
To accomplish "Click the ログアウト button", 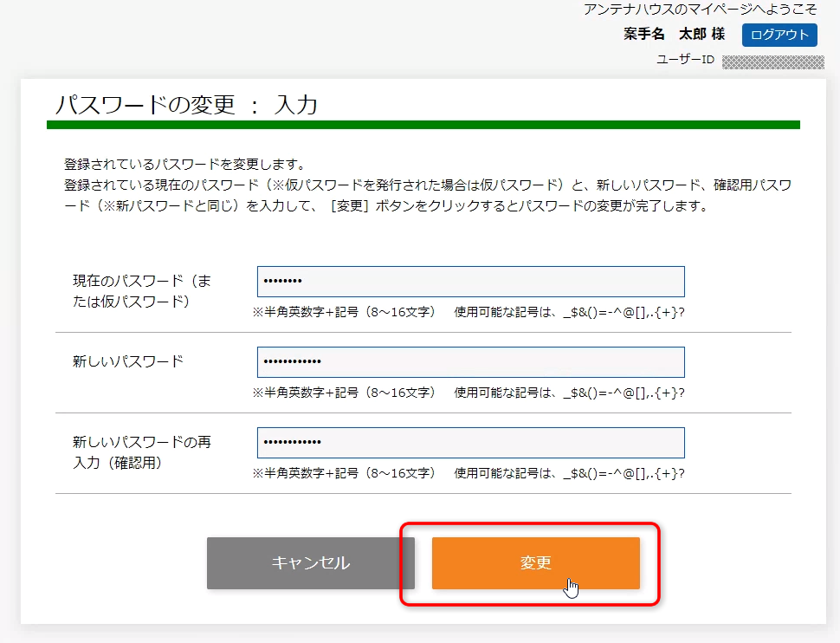I will 778,35.
